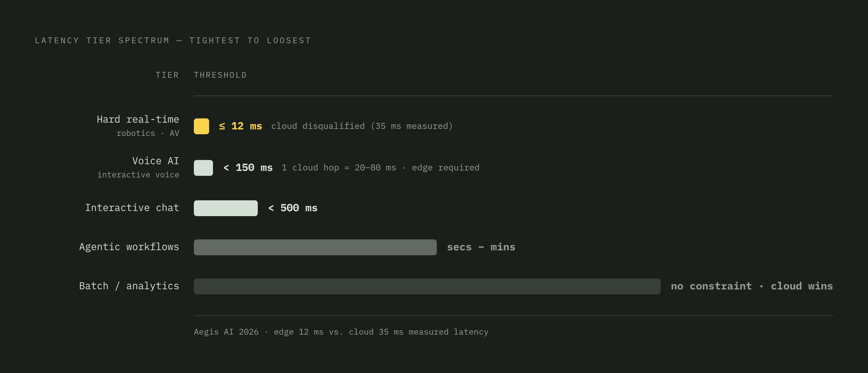Click the 'Aegis AI 2026' footer source
Screen dimensions: 868x373
click(x=226, y=332)
